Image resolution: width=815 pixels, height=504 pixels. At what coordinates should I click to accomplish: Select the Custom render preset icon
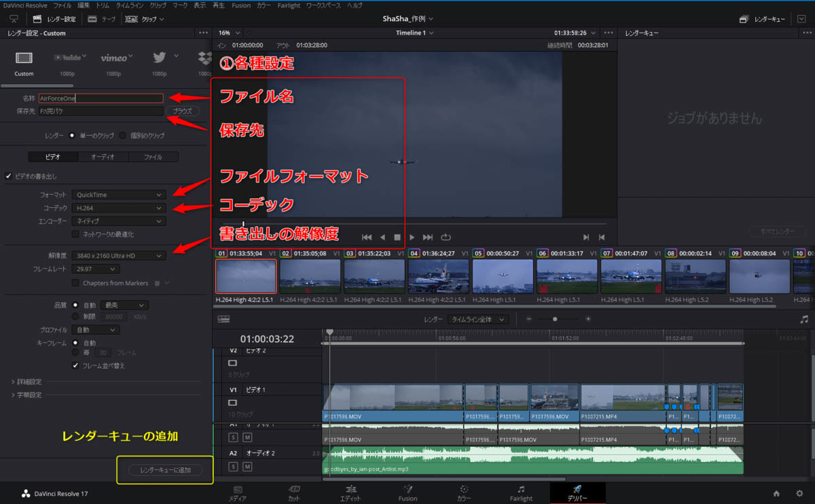click(x=24, y=58)
